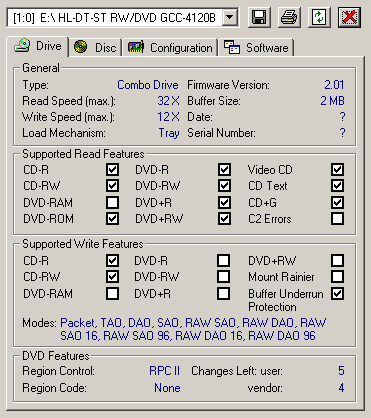Toggle DVD-R read feature checkbox
The height and width of the screenshot is (418, 371).
[224, 169]
